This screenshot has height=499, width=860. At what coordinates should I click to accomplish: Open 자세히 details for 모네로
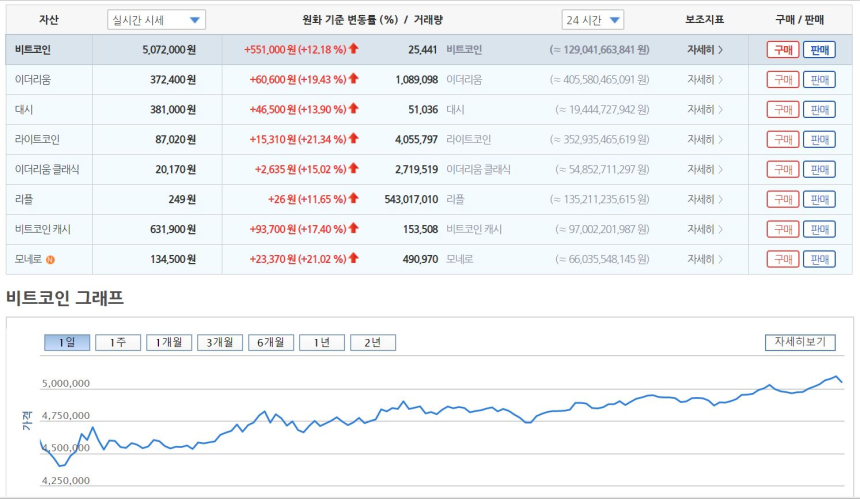pos(705,259)
